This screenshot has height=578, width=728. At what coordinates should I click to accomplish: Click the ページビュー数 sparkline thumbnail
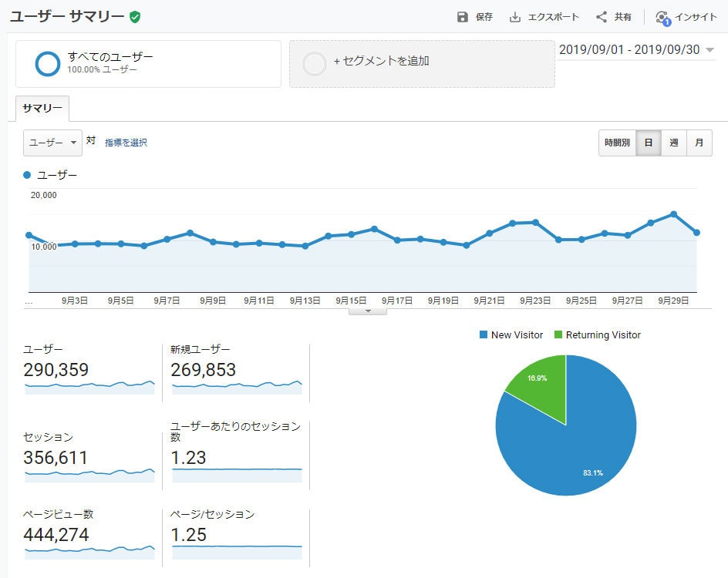(x=89, y=552)
